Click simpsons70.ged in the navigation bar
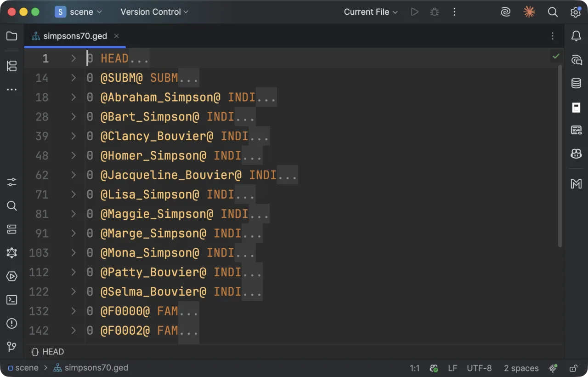Viewport: 588px width, 377px height. pyautogui.click(x=91, y=368)
